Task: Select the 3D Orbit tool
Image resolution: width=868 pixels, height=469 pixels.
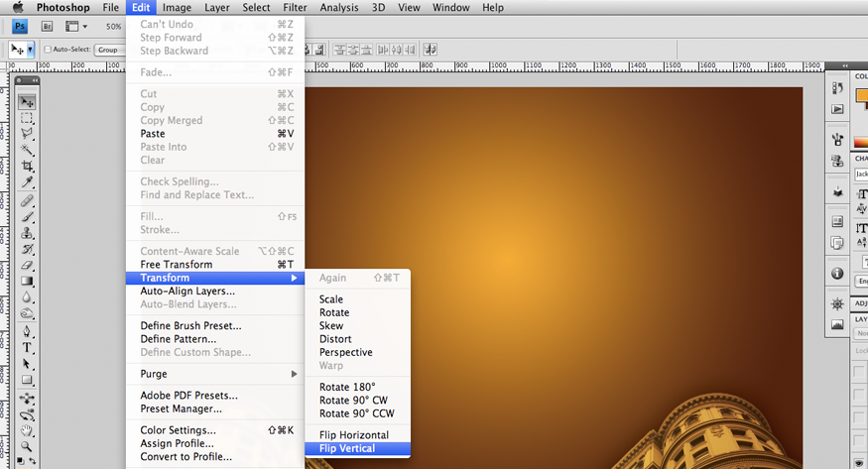Action: (27, 414)
